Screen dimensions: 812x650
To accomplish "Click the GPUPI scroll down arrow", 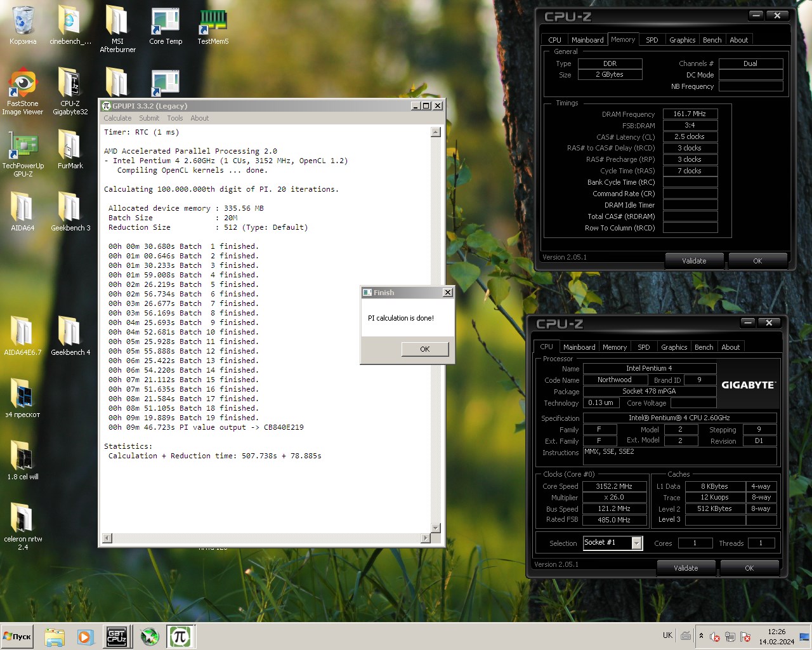I will coord(436,528).
